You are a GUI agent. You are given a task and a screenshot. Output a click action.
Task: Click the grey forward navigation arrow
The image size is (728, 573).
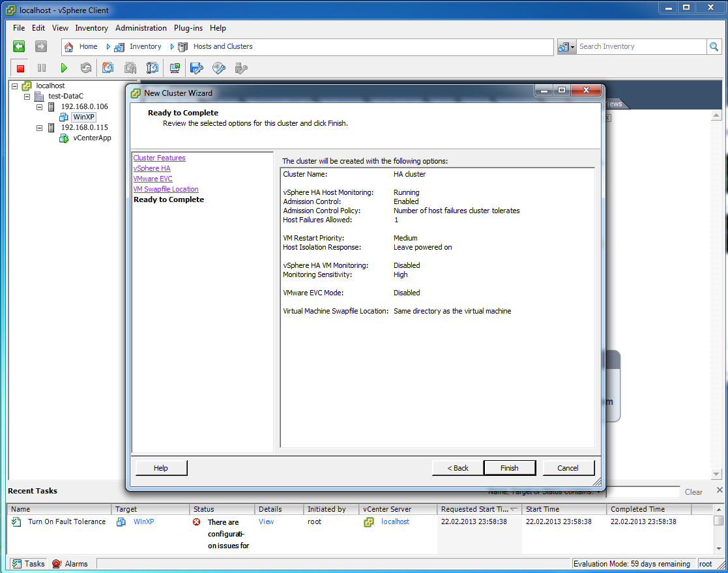(x=41, y=46)
